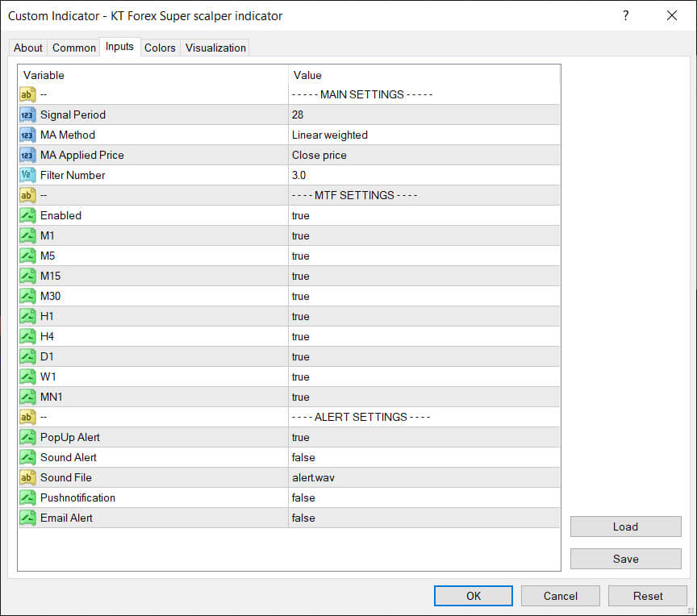Image resolution: width=697 pixels, height=616 pixels.
Task: Click the string icon beside Sound File
Action: coord(27,477)
